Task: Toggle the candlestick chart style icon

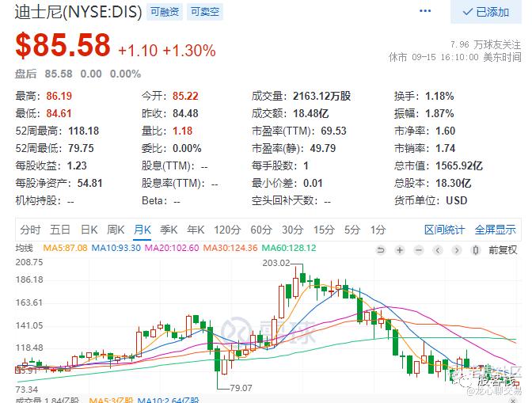Action: pyautogui.click(x=476, y=250)
